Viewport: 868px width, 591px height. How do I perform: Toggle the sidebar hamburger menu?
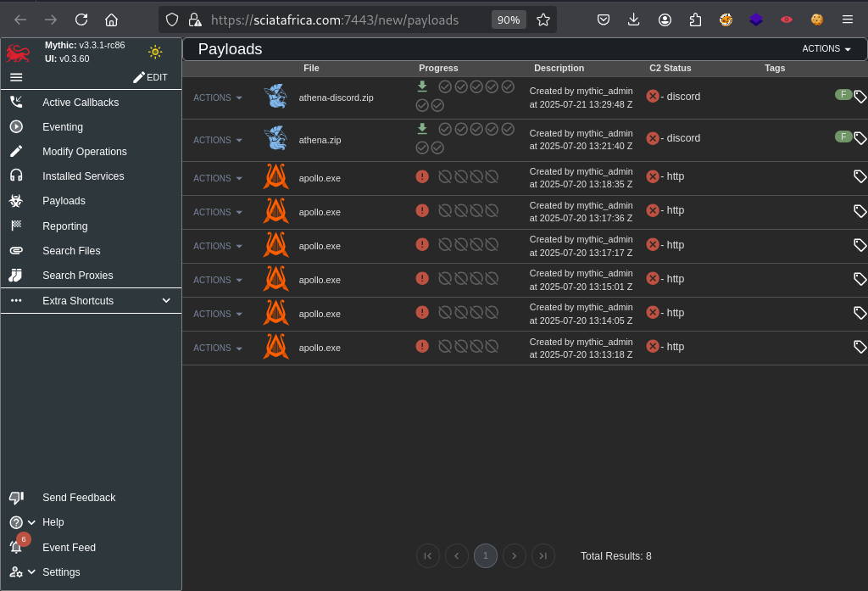16,77
